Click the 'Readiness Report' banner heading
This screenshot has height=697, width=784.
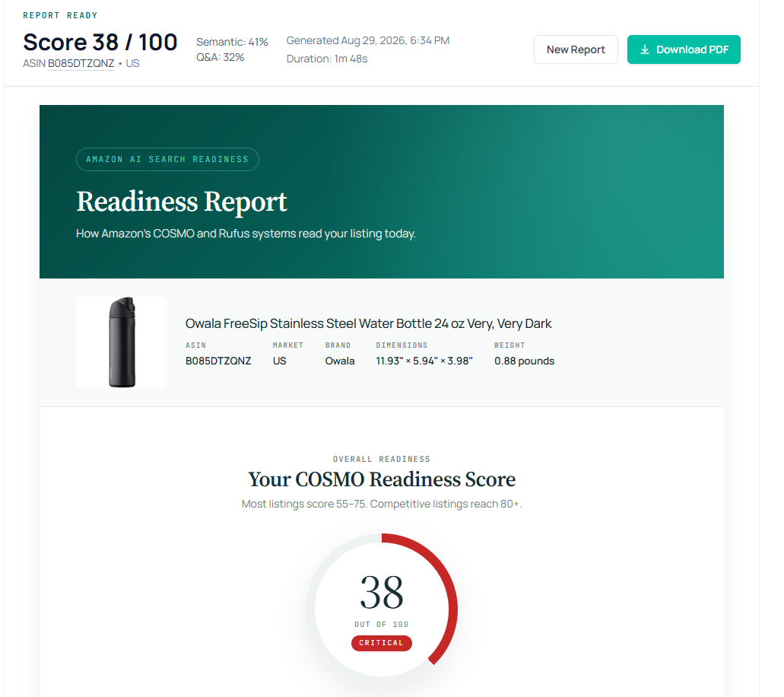tap(182, 202)
